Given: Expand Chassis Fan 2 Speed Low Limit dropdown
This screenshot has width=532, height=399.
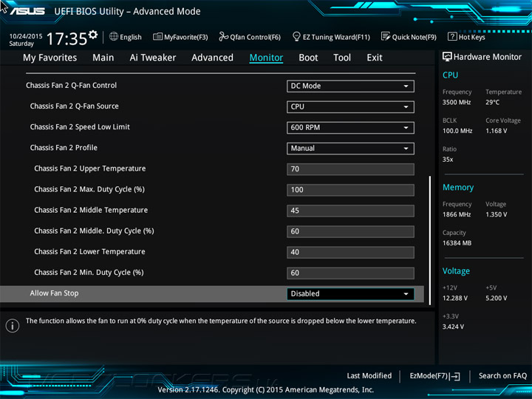Looking at the screenshot, I should [350, 128].
